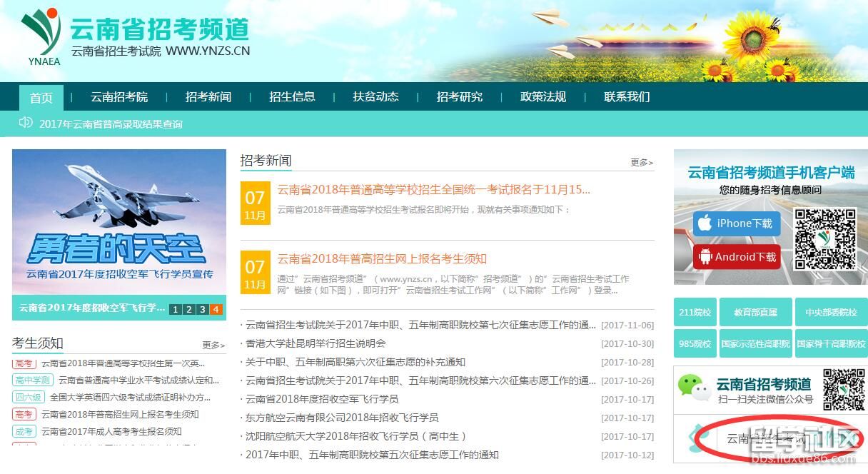The image size is (868, 474).
Task: Click the 07 date badge of first news
Action: click(x=255, y=203)
